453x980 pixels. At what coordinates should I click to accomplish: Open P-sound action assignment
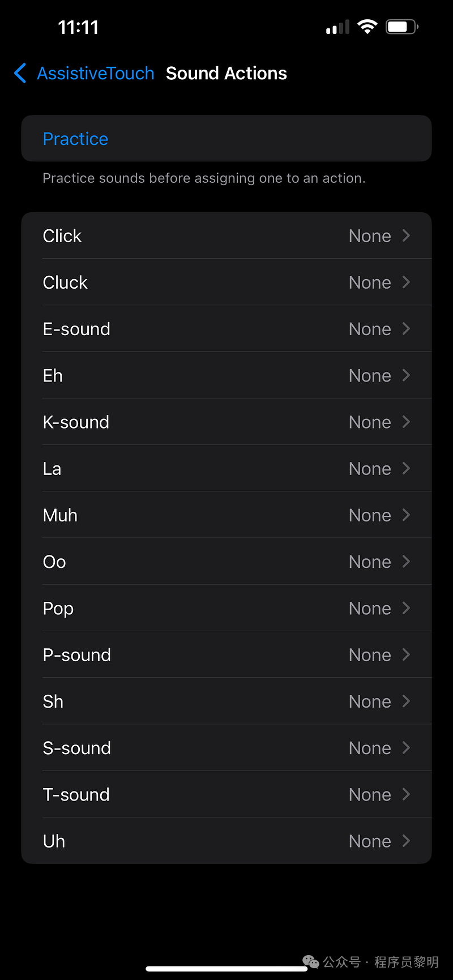(x=226, y=654)
